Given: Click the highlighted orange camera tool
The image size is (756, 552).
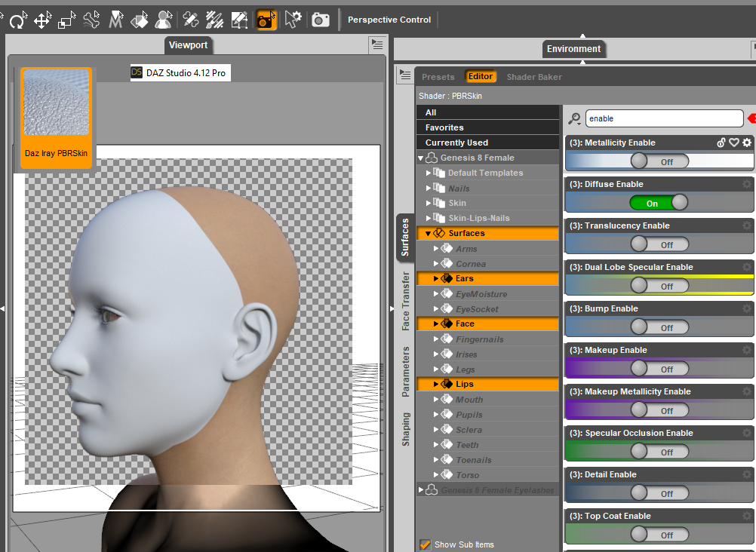Looking at the screenshot, I should click(x=266, y=20).
